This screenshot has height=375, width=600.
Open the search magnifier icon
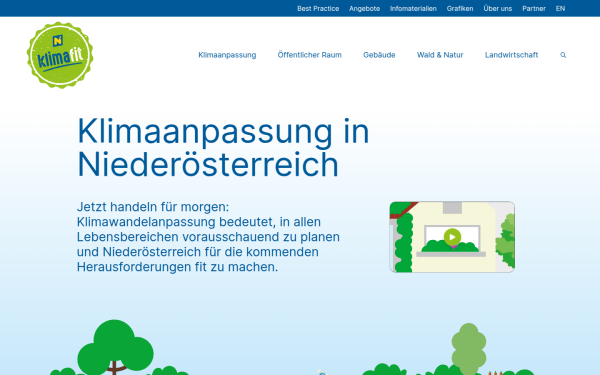pos(563,55)
